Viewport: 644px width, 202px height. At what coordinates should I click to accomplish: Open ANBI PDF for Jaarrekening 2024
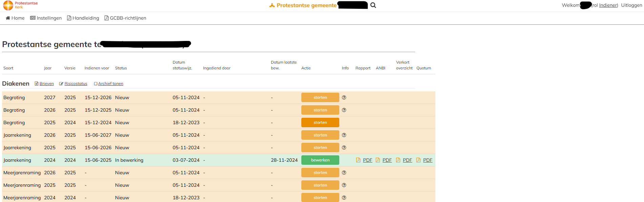pos(384,160)
